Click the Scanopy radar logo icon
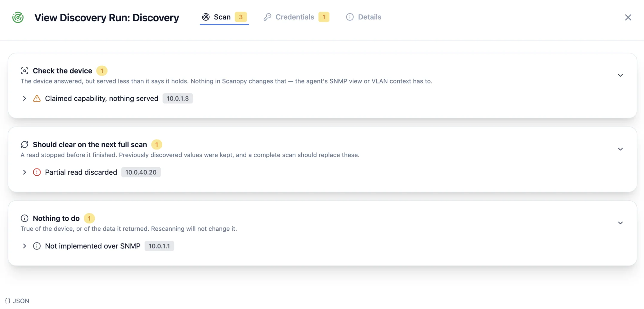The image size is (644, 309). tap(18, 17)
